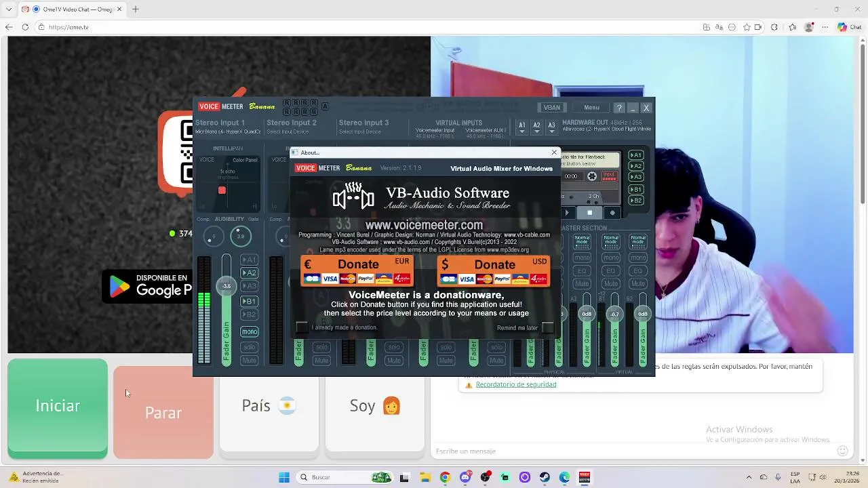Viewport: 868px width, 488px height.
Task: Solo the Stereo Input 1 strip
Action: pos(250,347)
